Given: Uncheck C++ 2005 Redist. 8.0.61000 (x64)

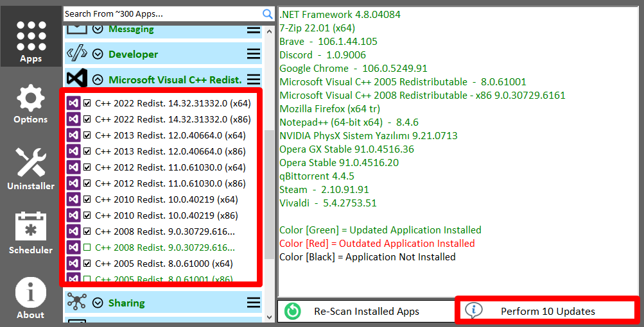Looking at the screenshot, I should 87,263.
